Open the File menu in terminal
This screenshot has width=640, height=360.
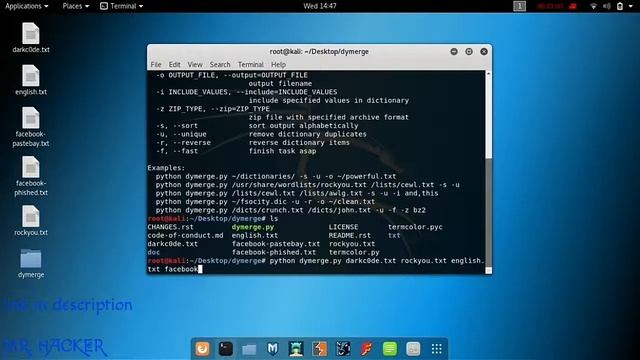pos(156,64)
